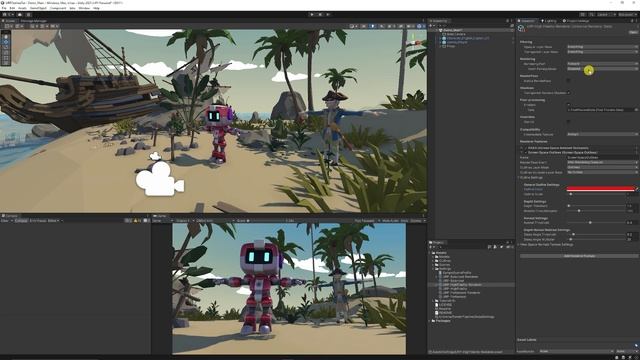Click Play Focused in the Game view toolbar
Image resolution: width=640 pixels, height=360 pixels.
(365, 221)
